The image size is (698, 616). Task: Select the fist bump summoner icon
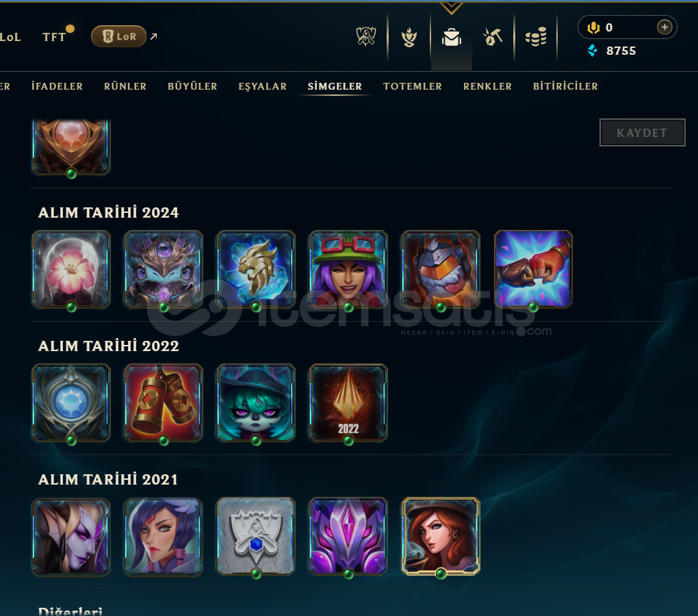(x=533, y=269)
